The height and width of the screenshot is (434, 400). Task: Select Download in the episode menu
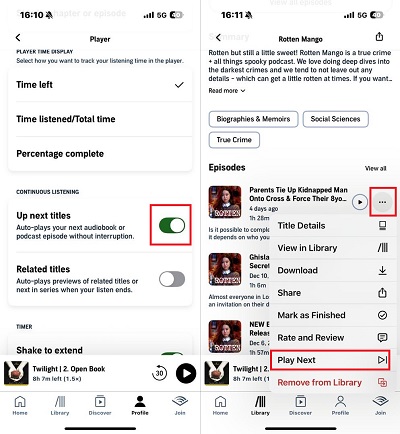click(x=333, y=270)
